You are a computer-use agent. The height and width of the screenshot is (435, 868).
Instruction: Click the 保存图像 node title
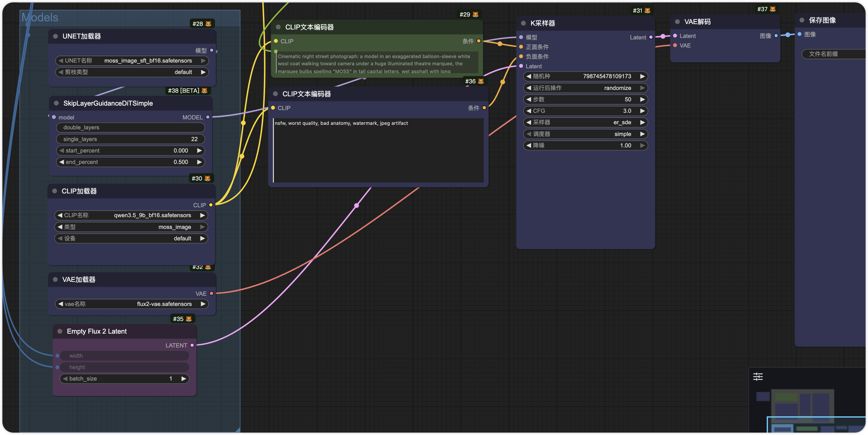[x=822, y=20]
